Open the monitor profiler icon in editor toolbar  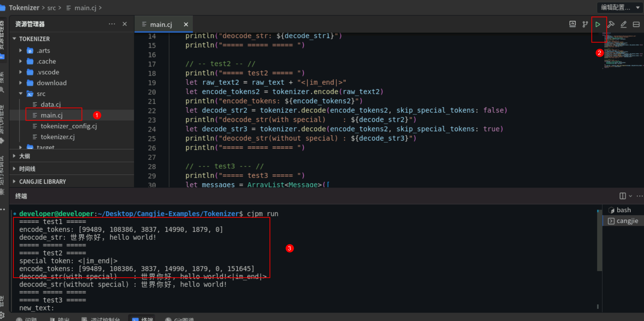[x=573, y=24]
